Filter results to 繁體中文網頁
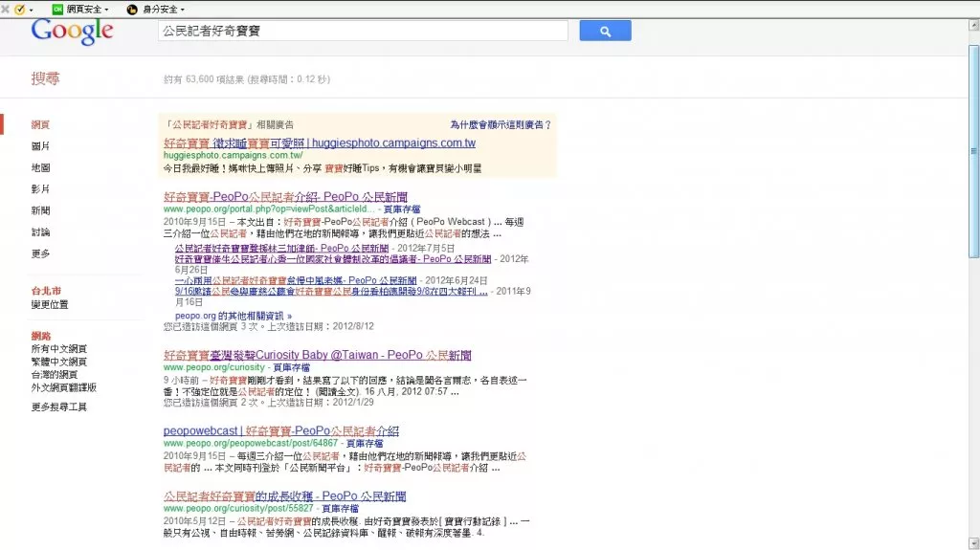 (58, 362)
